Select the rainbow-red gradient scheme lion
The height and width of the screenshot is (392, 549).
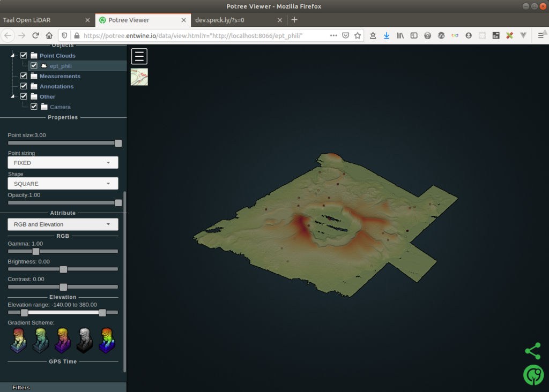pos(19,340)
